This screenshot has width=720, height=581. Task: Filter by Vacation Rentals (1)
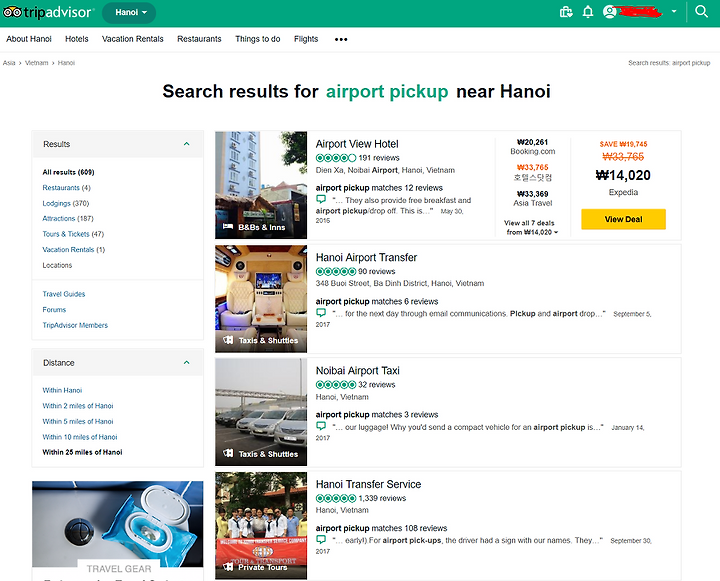(x=73, y=250)
